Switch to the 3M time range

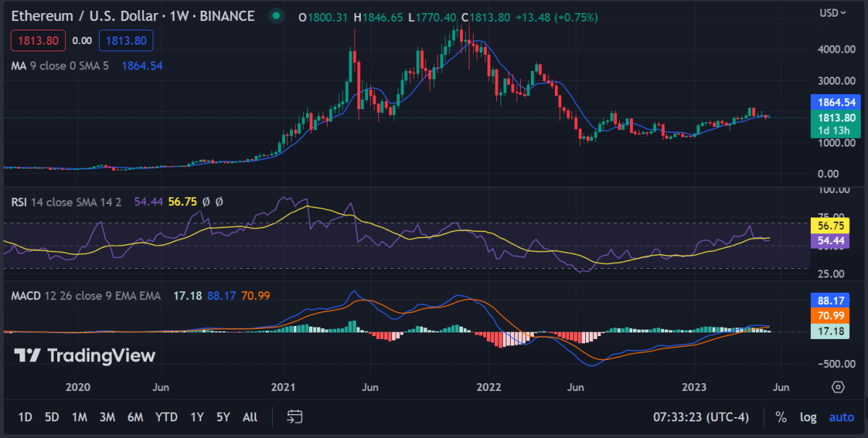[x=107, y=417]
